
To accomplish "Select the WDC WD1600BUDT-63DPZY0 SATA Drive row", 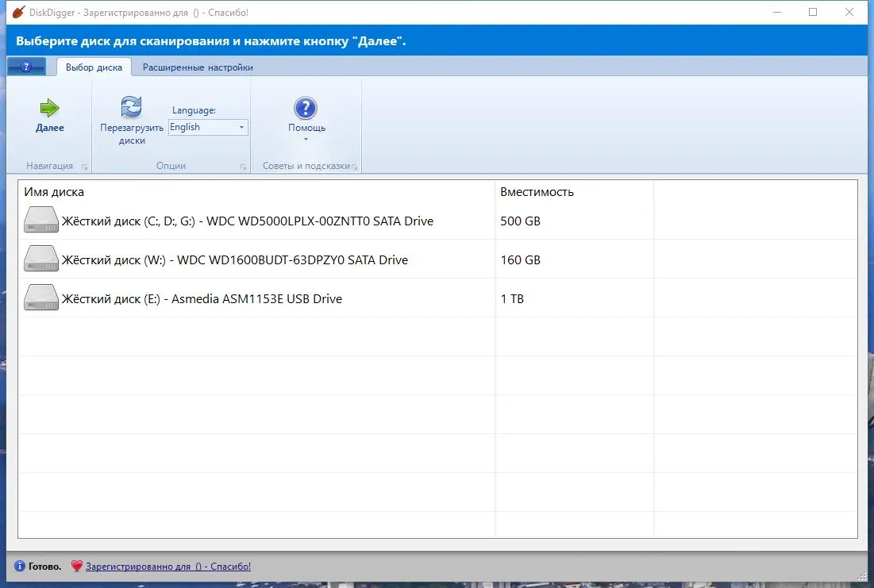I will click(x=437, y=259).
